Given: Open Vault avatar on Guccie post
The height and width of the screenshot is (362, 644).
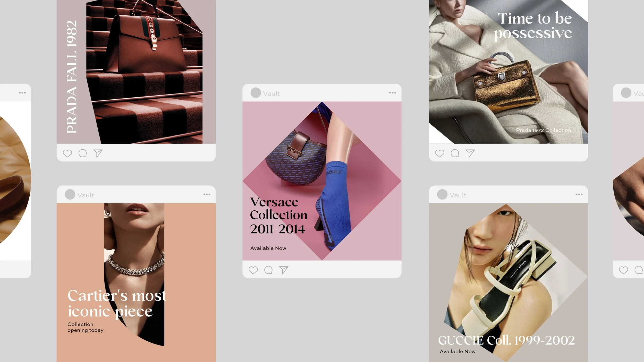Looking at the screenshot, I should coord(442,194).
